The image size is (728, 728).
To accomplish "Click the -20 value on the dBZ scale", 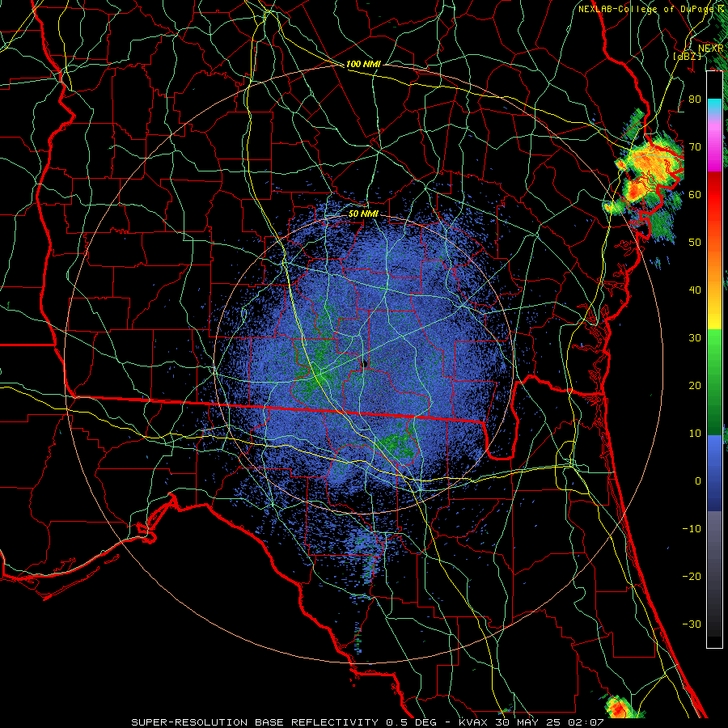I will pyautogui.click(x=692, y=576).
